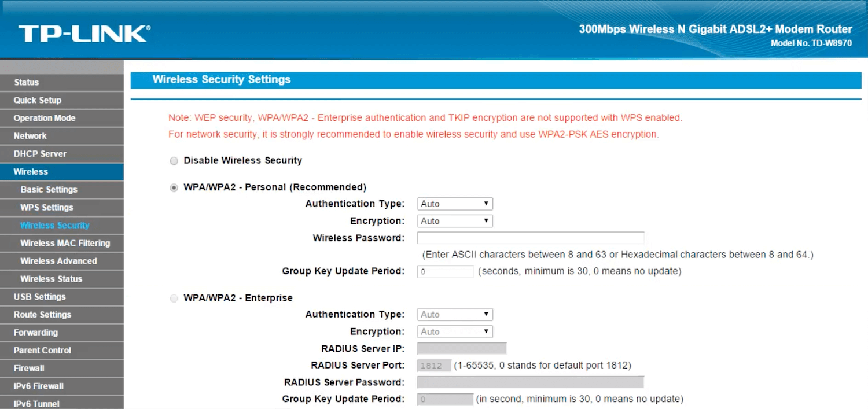Navigate to DHCP Server settings
The height and width of the screenshot is (409, 868).
click(x=40, y=154)
